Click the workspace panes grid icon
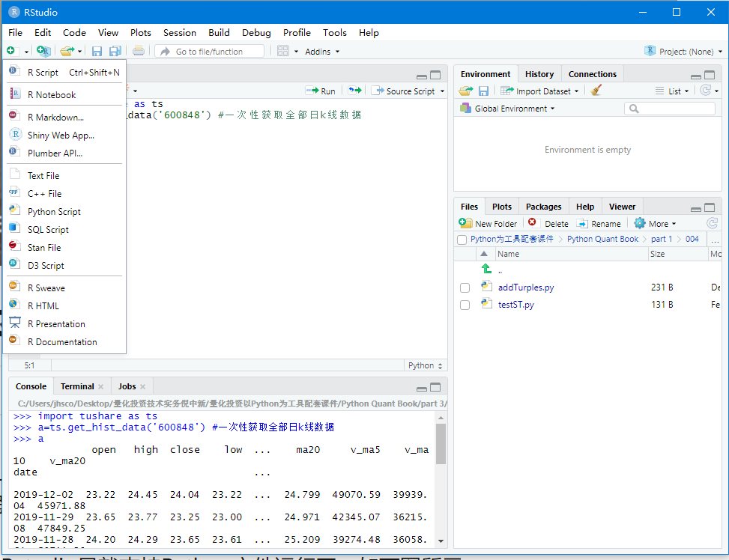Viewport: 729px width, 560px height. (283, 51)
